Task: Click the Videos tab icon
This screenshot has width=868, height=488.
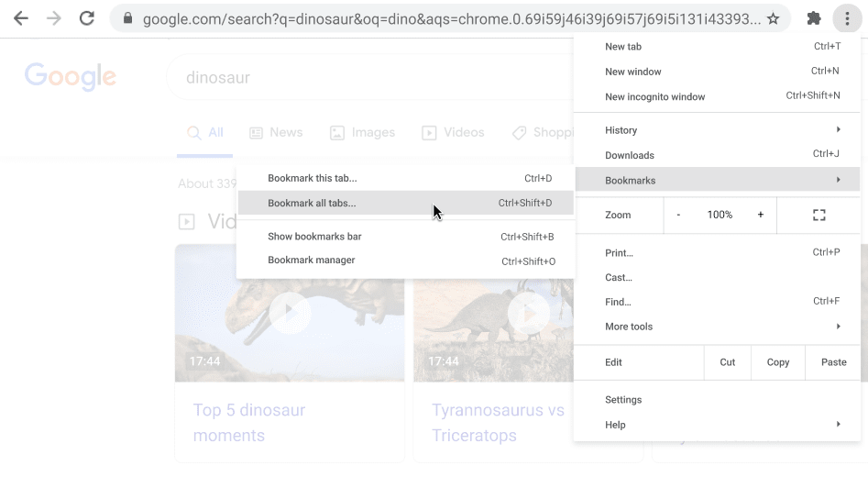Action: (429, 133)
